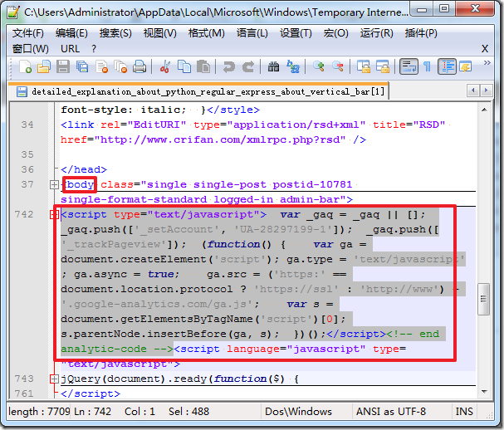Toggle synchronize vertical scrolling icon
Viewport: 504px width, 430px height.
point(363,67)
